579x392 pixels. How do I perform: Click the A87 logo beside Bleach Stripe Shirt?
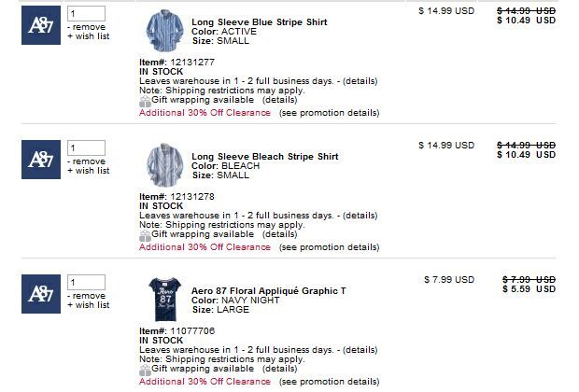[41, 160]
